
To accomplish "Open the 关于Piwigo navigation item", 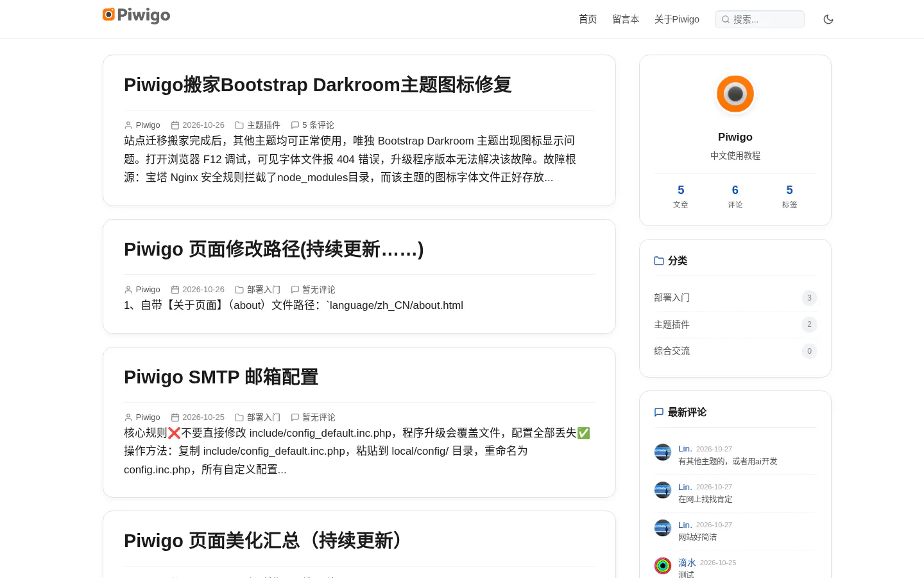I will [x=677, y=19].
